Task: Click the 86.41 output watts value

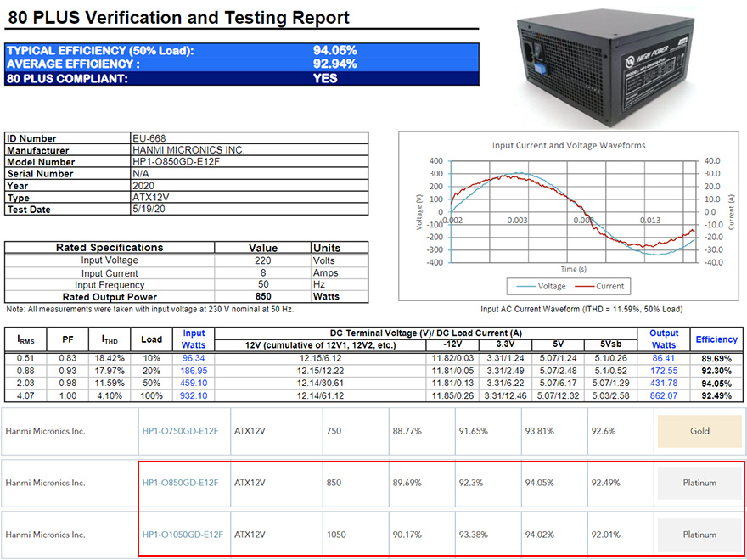Action: (664, 358)
